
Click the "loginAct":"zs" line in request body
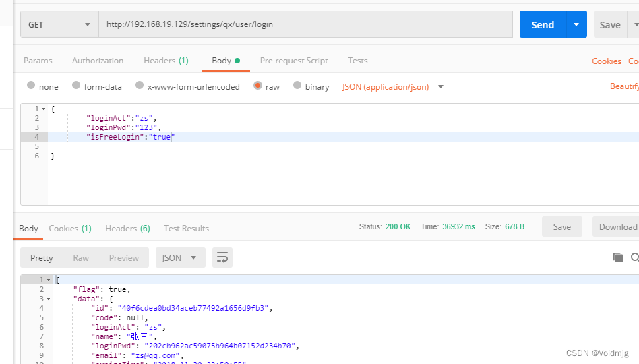pos(121,118)
